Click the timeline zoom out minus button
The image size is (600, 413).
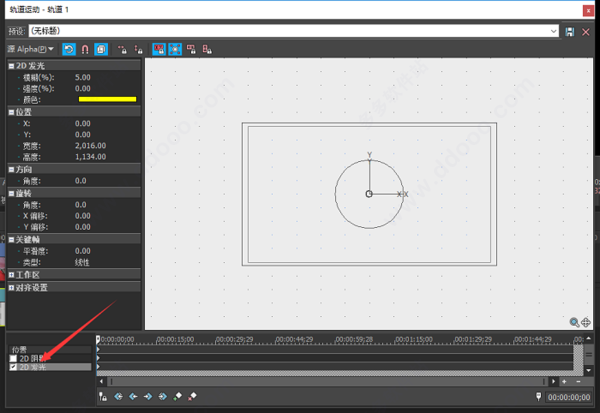tap(578, 382)
